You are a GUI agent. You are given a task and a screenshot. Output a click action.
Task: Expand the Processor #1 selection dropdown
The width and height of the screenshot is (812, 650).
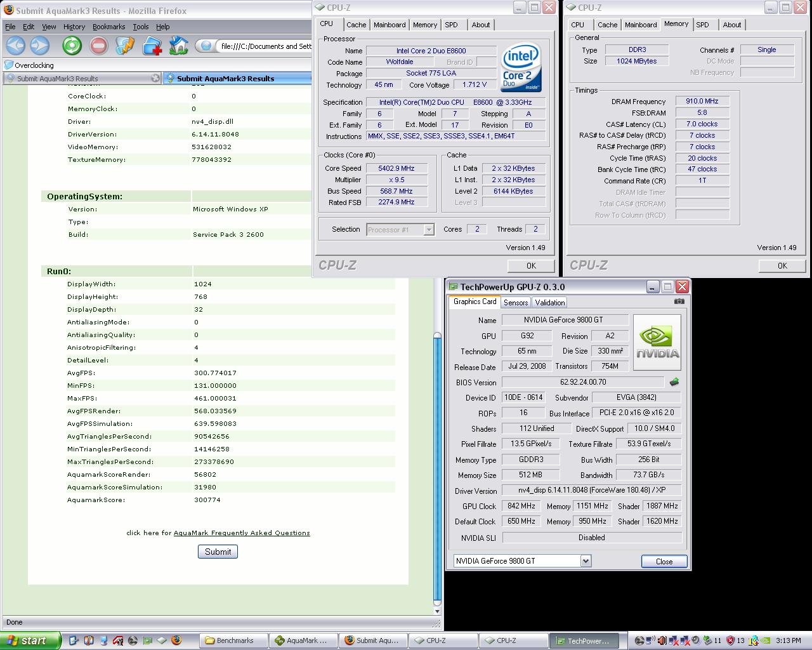coord(429,230)
